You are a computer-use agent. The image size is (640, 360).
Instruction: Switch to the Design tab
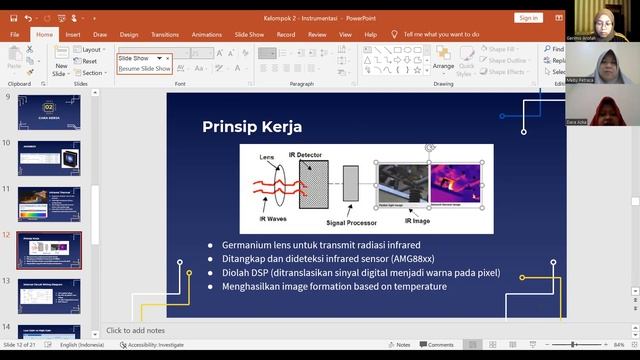click(129, 35)
